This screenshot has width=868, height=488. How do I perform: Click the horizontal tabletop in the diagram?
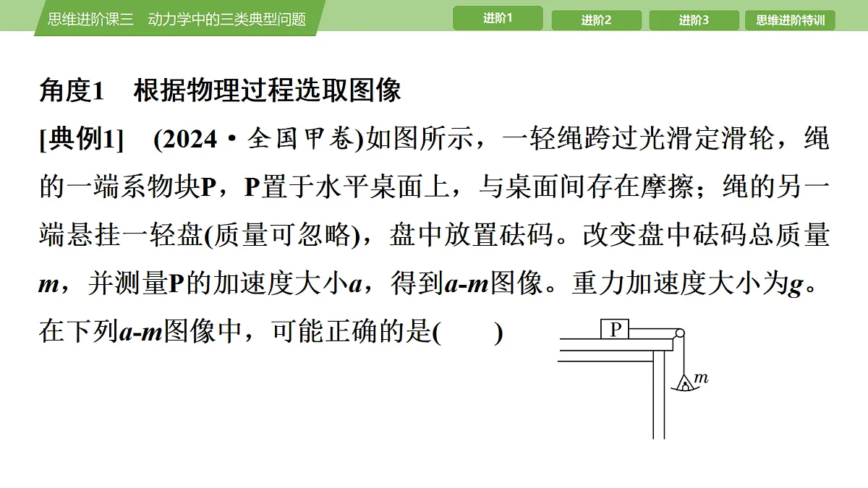pyautogui.click(x=614, y=349)
